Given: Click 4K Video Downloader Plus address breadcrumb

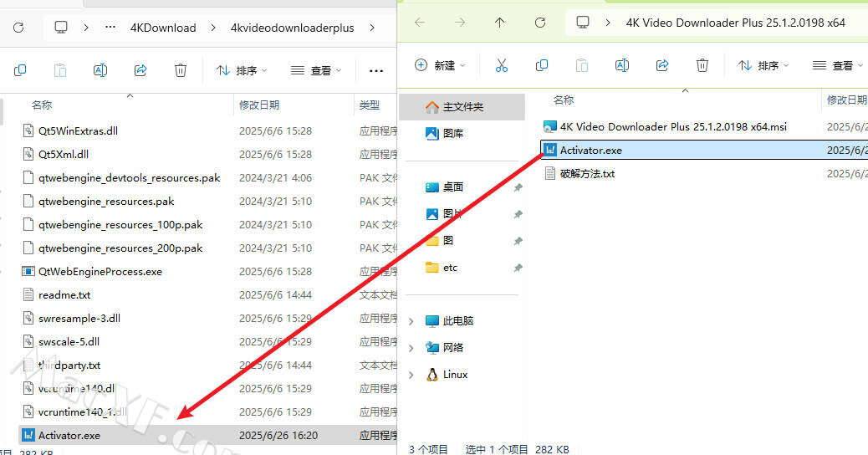Looking at the screenshot, I should tap(736, 23).
